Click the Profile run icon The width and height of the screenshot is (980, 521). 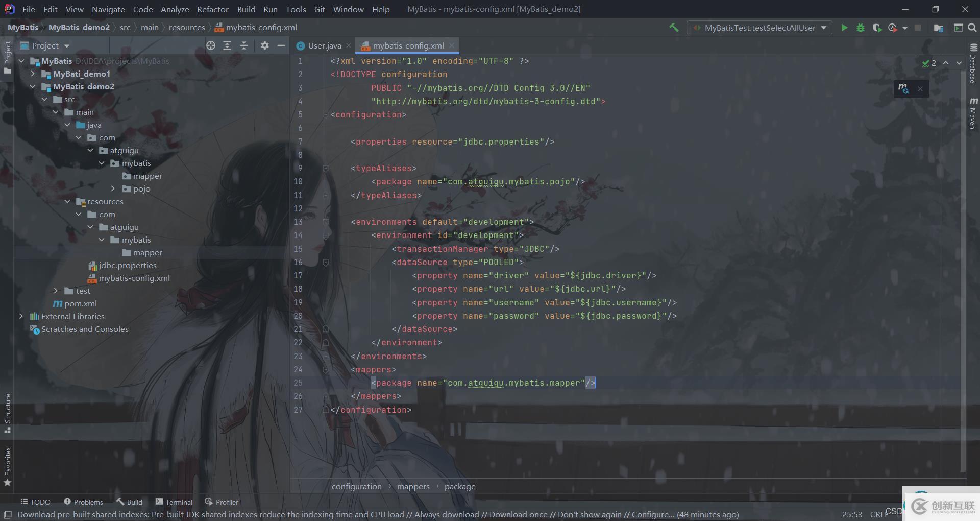pos(892,28)
